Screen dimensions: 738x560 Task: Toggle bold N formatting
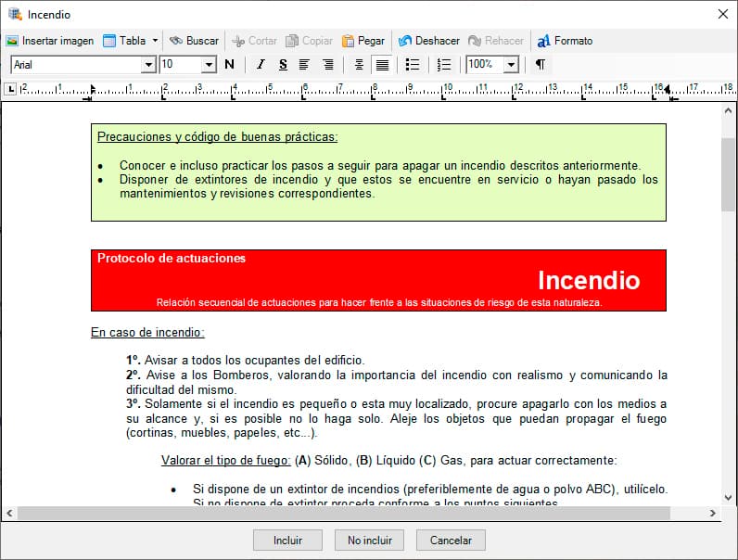point(229,65)
